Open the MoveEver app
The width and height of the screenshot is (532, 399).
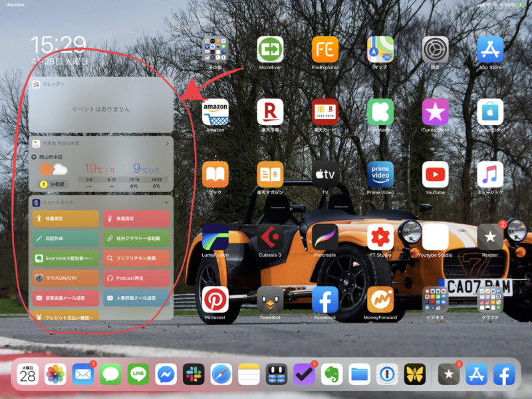click(x=270, y=49)
